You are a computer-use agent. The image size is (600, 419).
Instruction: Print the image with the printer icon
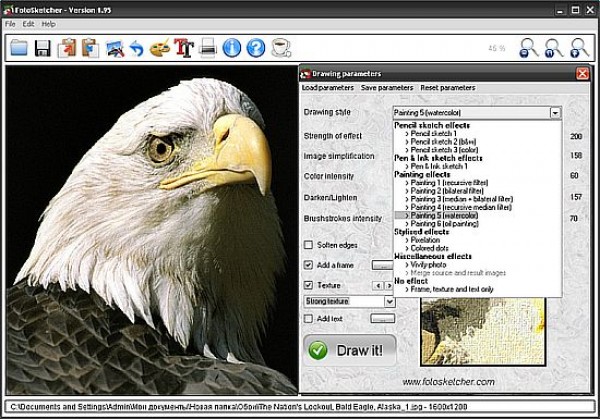(x=208, y=47)
